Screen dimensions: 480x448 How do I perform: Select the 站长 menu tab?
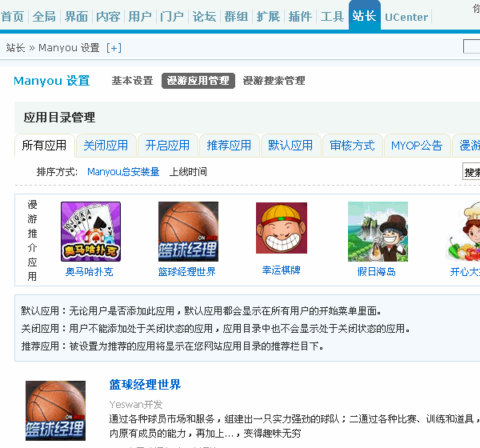click(365, 15)
